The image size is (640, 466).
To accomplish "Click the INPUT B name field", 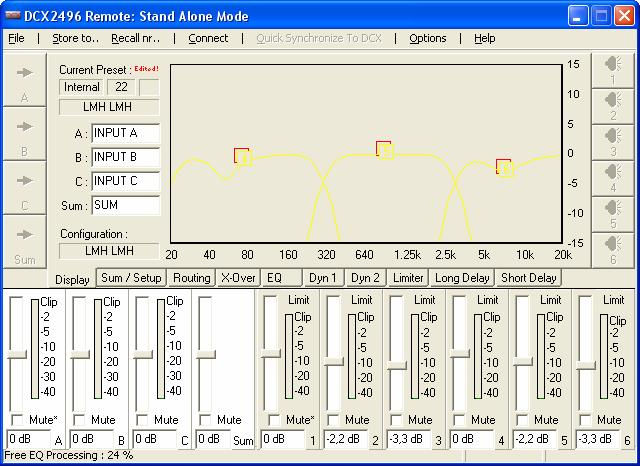I will (126, 157).
